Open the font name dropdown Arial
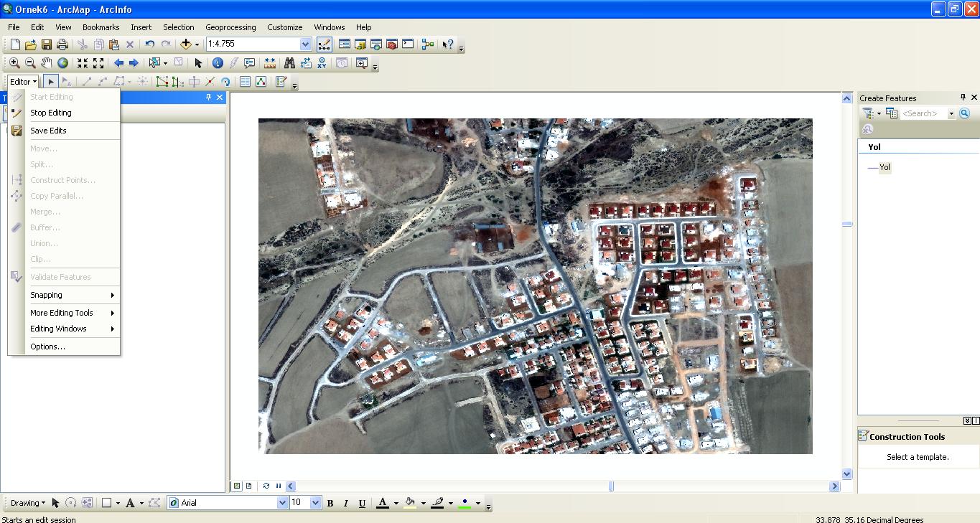 point(282,503)
